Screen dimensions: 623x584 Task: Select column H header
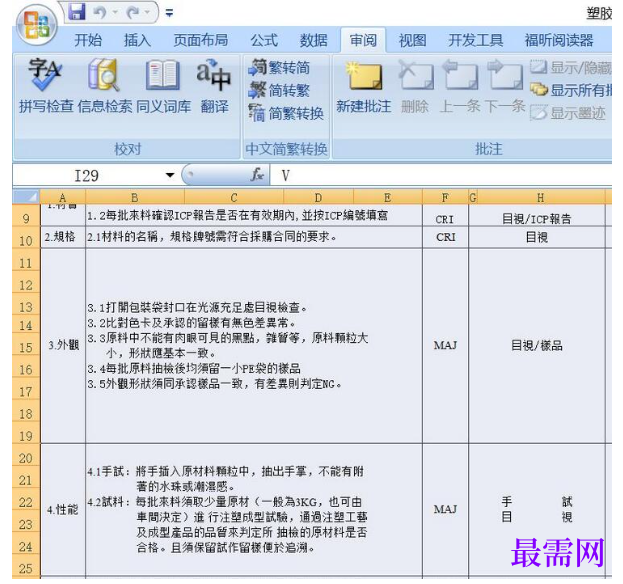[x=540, y=197]
